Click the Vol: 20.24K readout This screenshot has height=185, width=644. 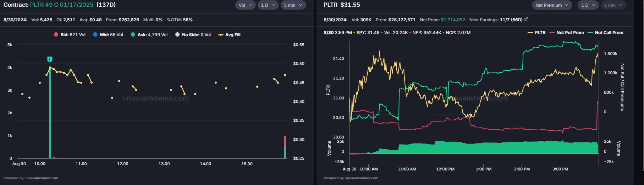coord(396,33)
